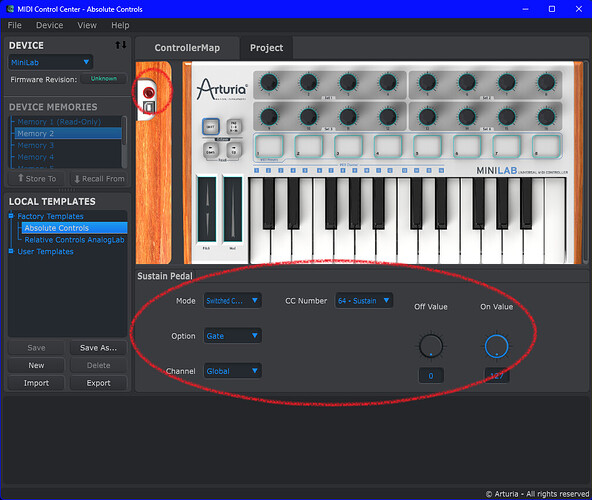Select pad 7 on the MiniLab
Viewport: 592px width, 500px height.
pyautogui.click(x=507, y=146)
